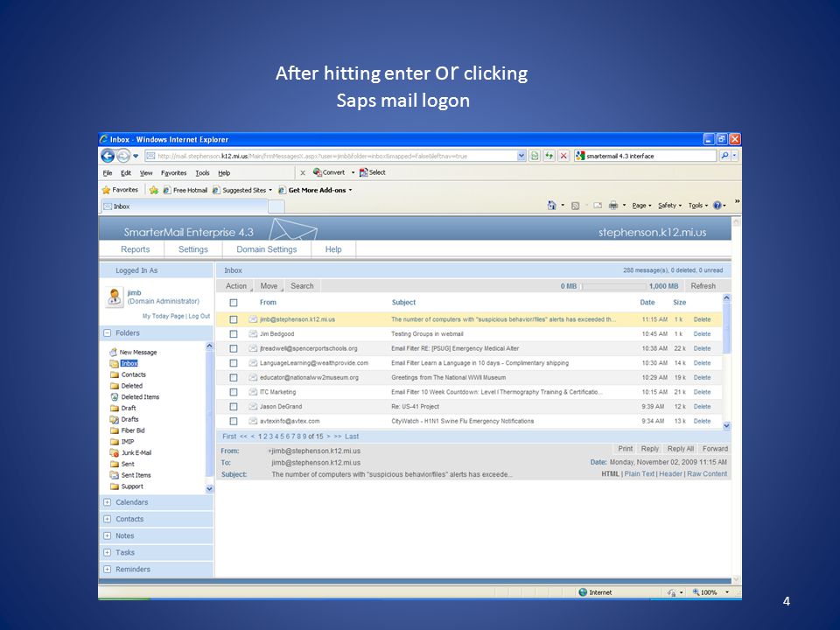Click envelope icon of Jim Bedgood message
Viewport: 840px width, 630px height.
[253, 333]
